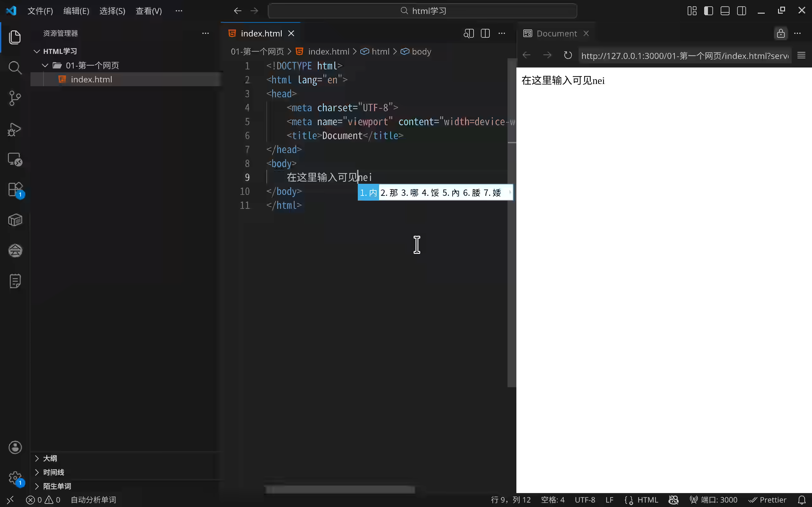
Task: Collapse the 01-第一个网页 folder
Action: (45, 65)
